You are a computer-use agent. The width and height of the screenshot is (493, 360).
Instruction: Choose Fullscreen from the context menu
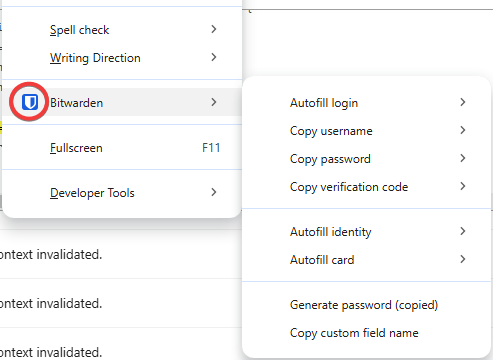[122, 148]
